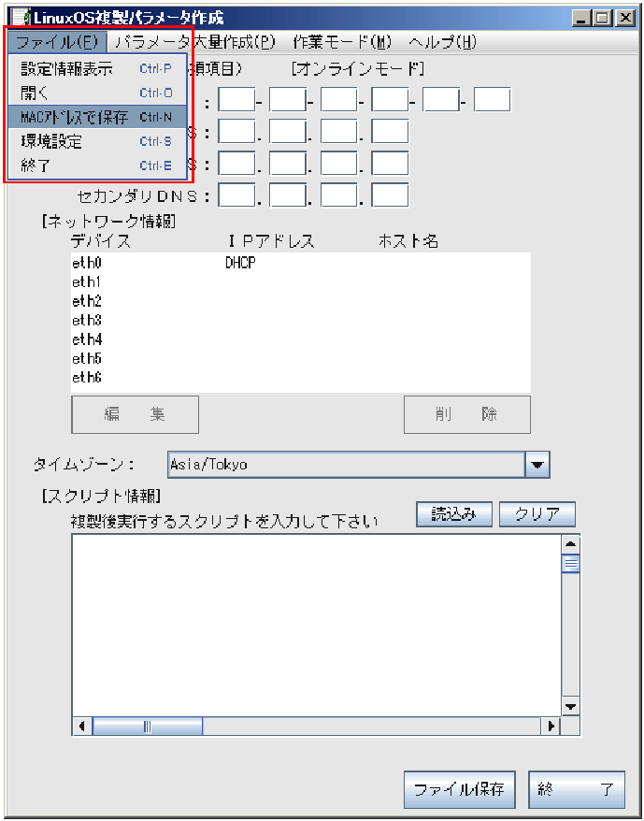Screen dimensions: 644x821
Task: Click the ファイル保存 button
Action: pyautogui.click(x=459, y=789)
